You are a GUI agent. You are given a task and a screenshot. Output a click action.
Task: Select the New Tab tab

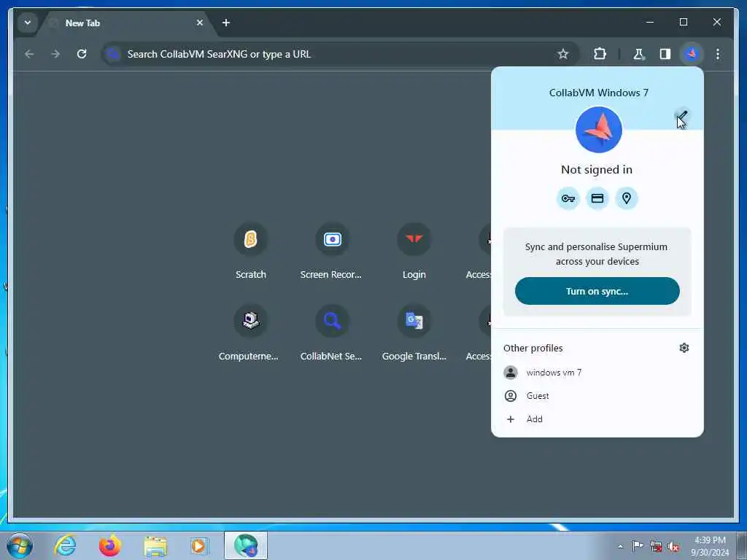[127, 23]
